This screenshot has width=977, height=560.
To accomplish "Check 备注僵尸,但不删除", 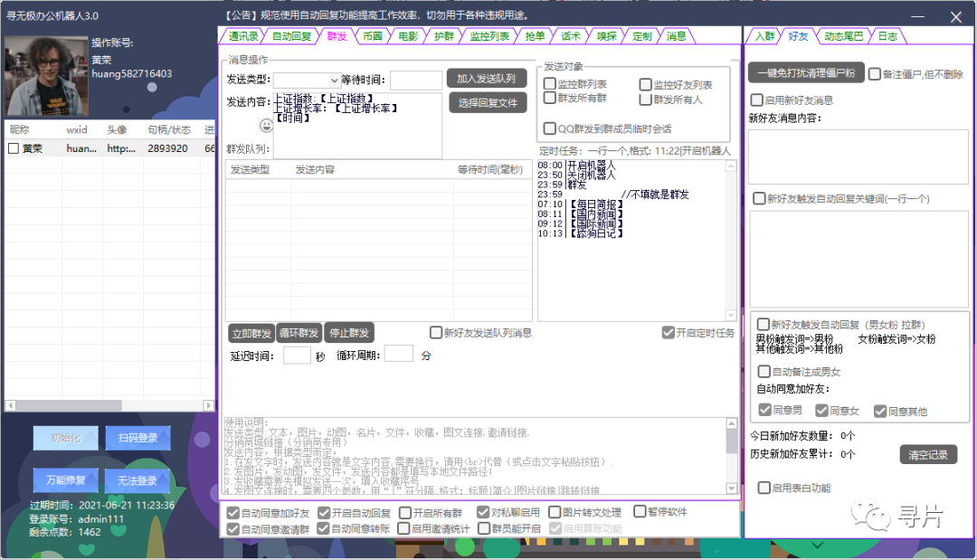I will pyautogui.click(x=874, y=73).
